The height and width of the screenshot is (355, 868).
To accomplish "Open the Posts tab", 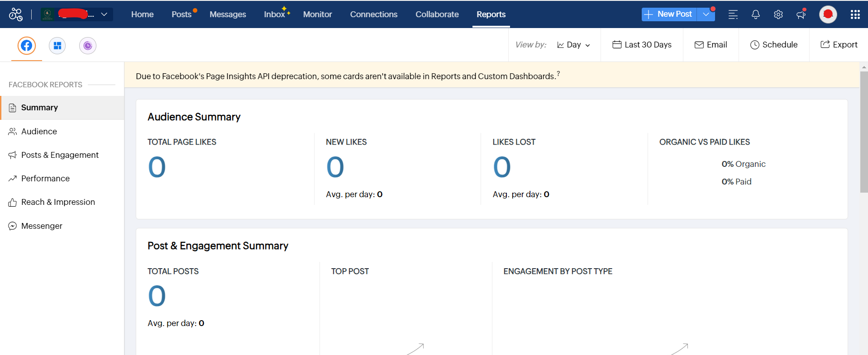I will (x=181, y=14).
